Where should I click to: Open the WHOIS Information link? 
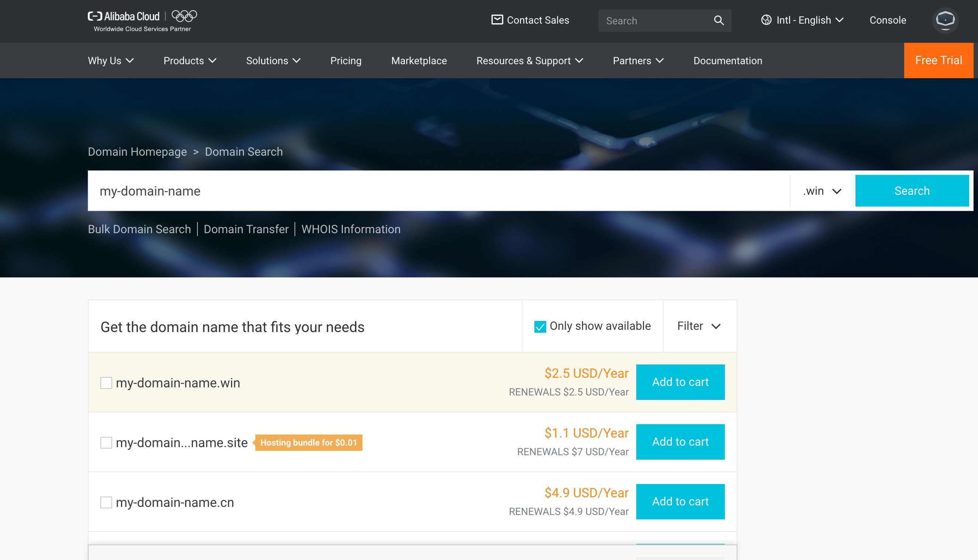[x=351, y=229]
